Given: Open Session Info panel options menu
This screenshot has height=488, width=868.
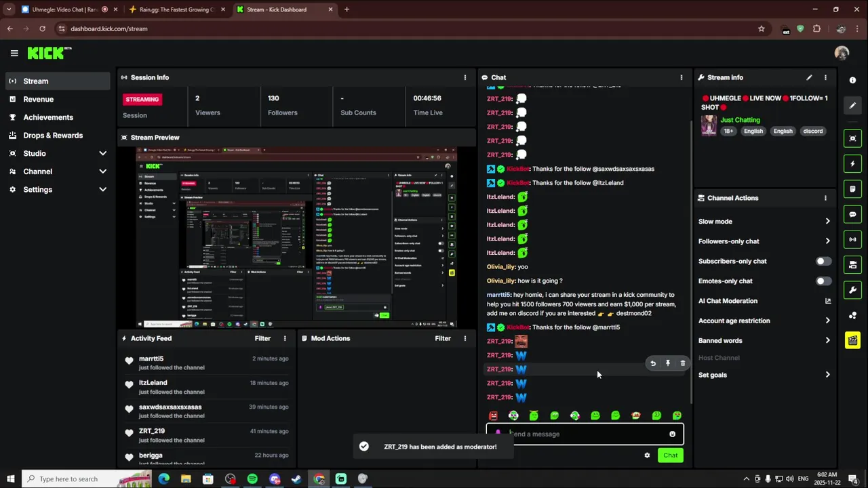Looking at the screenshot, I should [465, 77].
